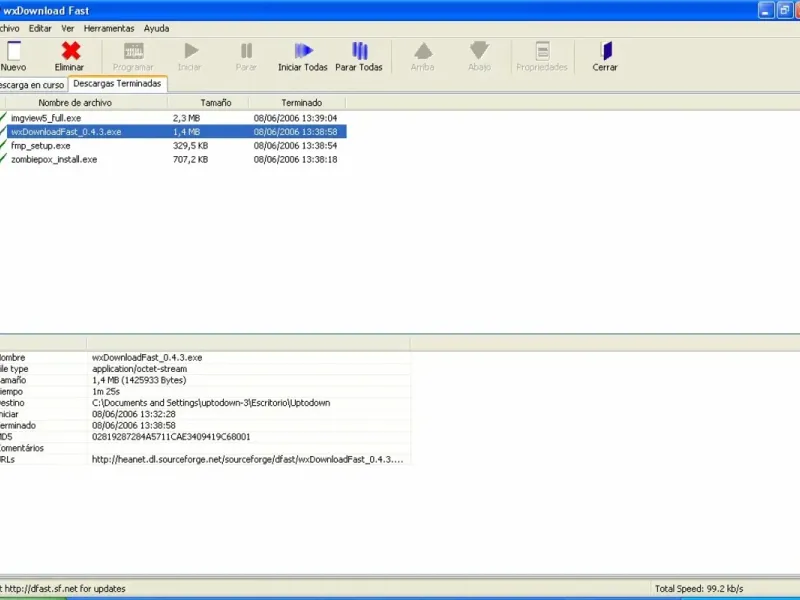The height and width of the screenshot is (600, 800).
Task: Click the Documents and Settings destination path
Action: point(211,403)
